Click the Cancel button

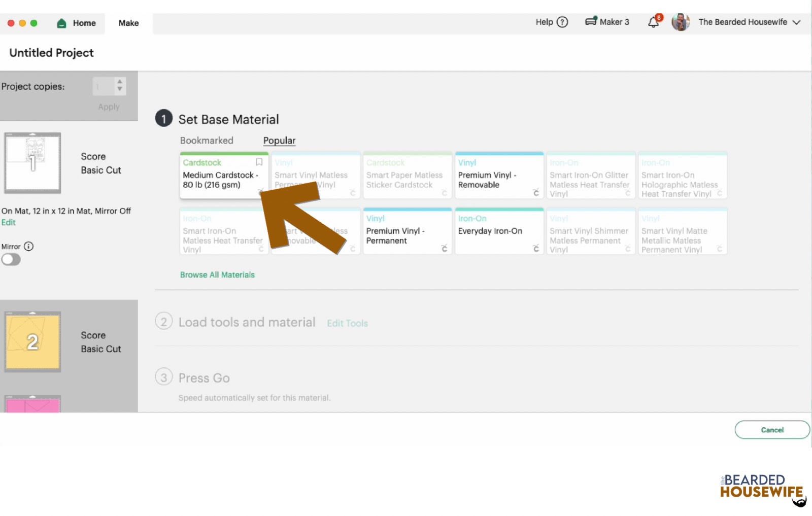point(772,429)
